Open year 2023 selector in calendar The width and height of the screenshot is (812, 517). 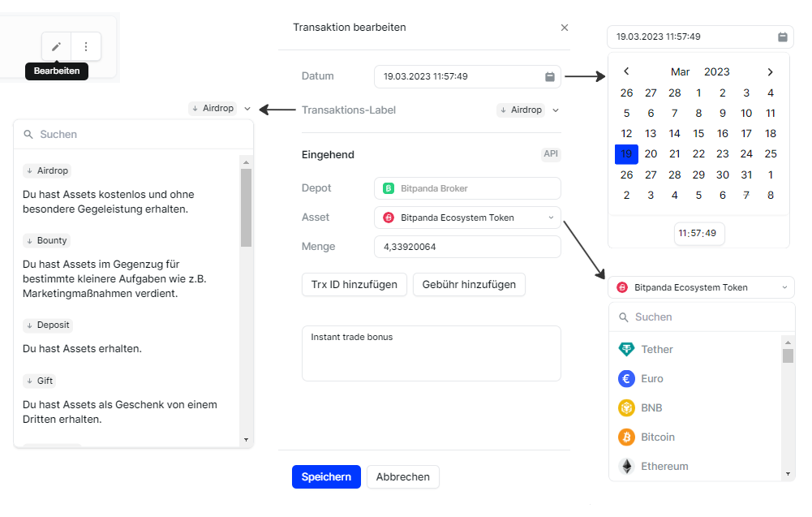[716, 72]
